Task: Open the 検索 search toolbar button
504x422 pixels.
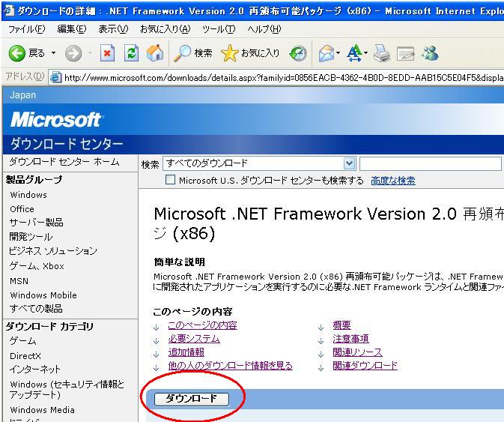Action: (192, 53)
